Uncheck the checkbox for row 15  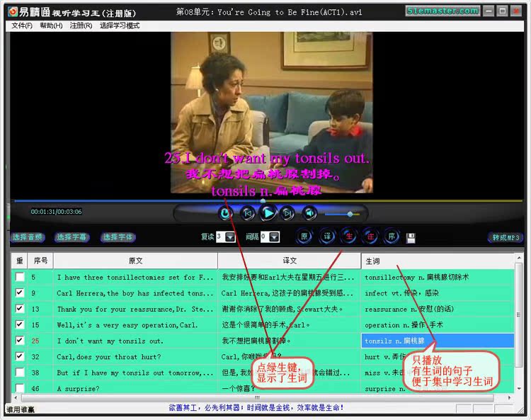tap(20, 324)
